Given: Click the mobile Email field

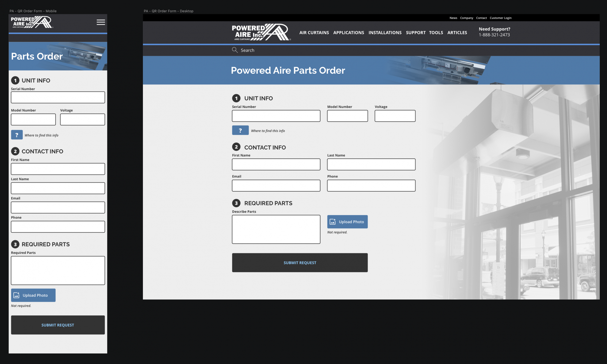Looking at the screenshot, I should [58, 207].
